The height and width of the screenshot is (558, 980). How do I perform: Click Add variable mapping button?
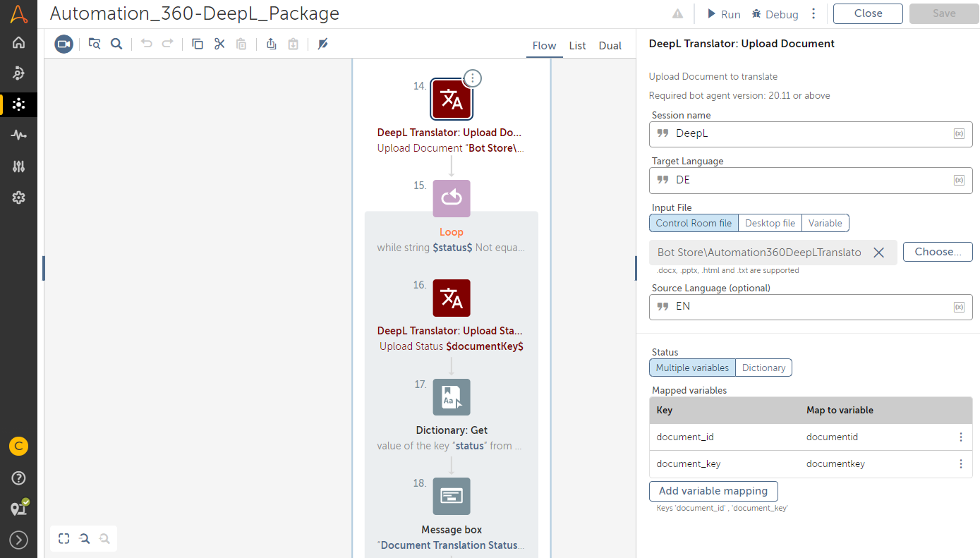[713, 491]
